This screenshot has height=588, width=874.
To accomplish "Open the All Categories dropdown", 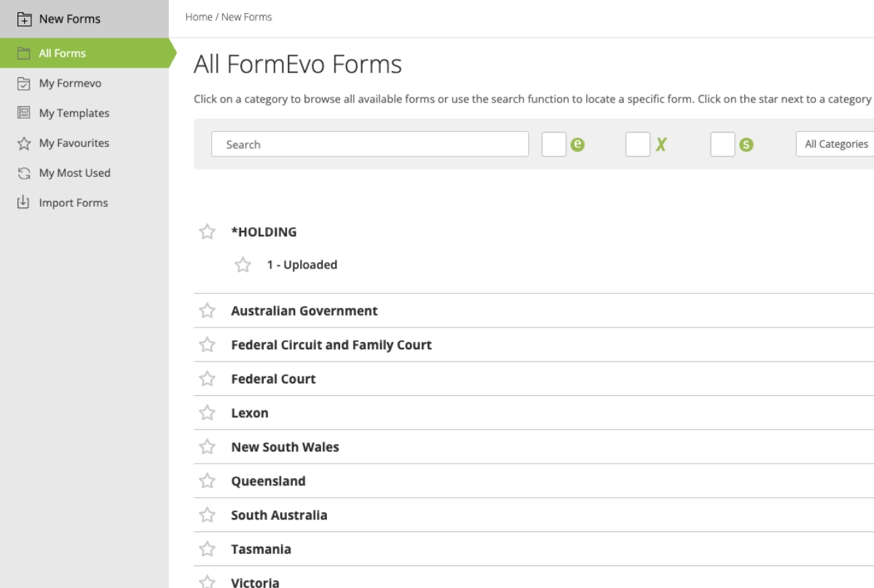I will (x=835, y=144).
